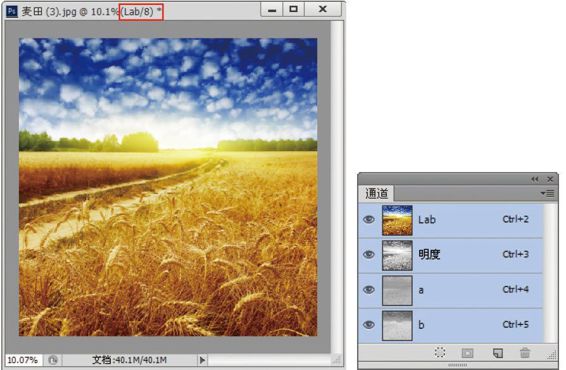Load channel as selection icon
This screenshot has height=370, width=566.
(x=440, y=352)
